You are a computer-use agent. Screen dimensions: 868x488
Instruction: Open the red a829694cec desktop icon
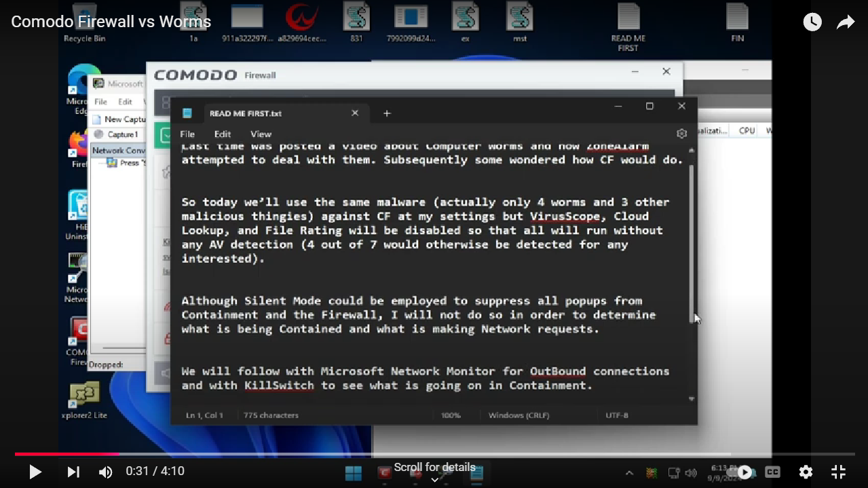click(x=302, y=22)
